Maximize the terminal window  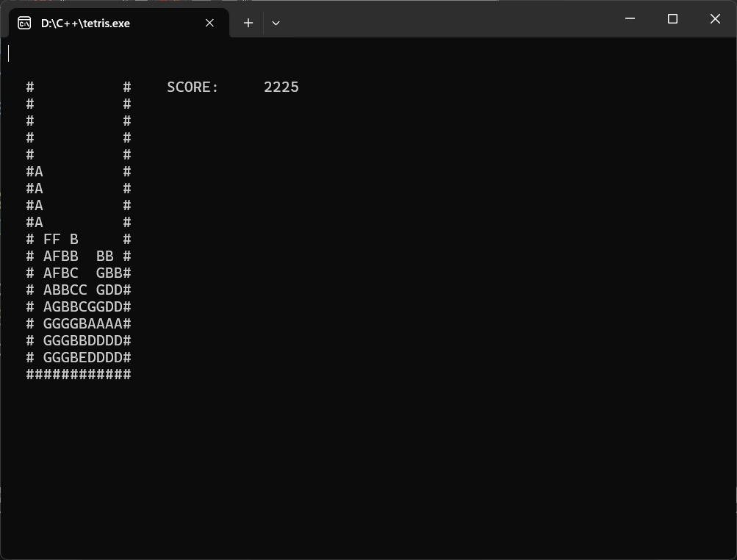(x=672, y=19)
